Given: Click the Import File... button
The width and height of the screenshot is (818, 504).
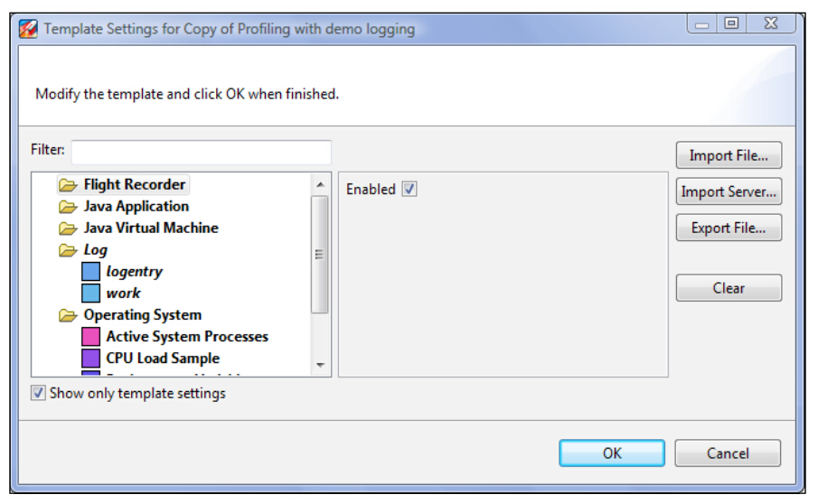Looking at the screenshot, I should click(729, 155).
